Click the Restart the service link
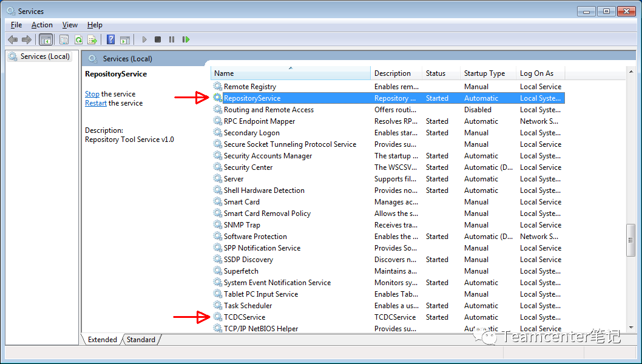 point(96,103)
